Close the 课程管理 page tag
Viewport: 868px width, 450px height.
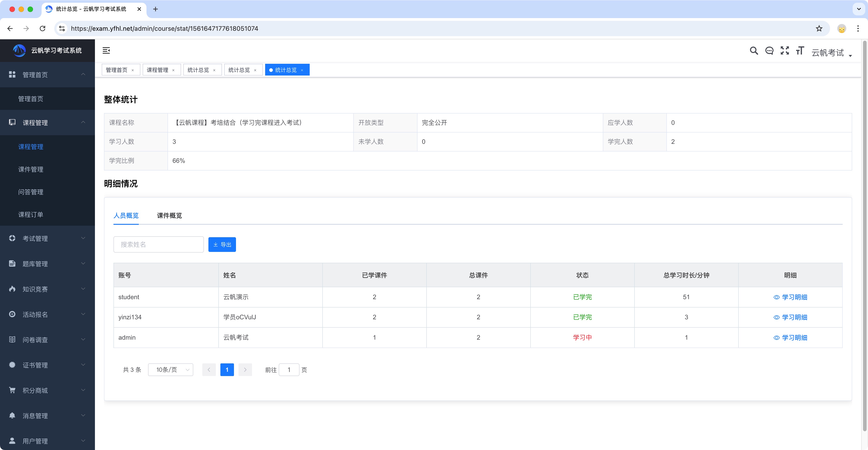tap(174, 70)
